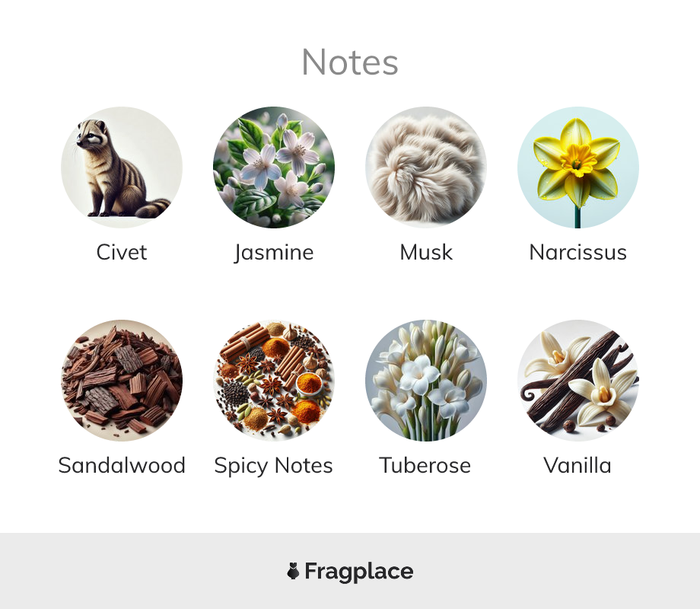The image size is (700, 609).
Task: Click the white Tuberose flowers image
Action: point(426,380)
